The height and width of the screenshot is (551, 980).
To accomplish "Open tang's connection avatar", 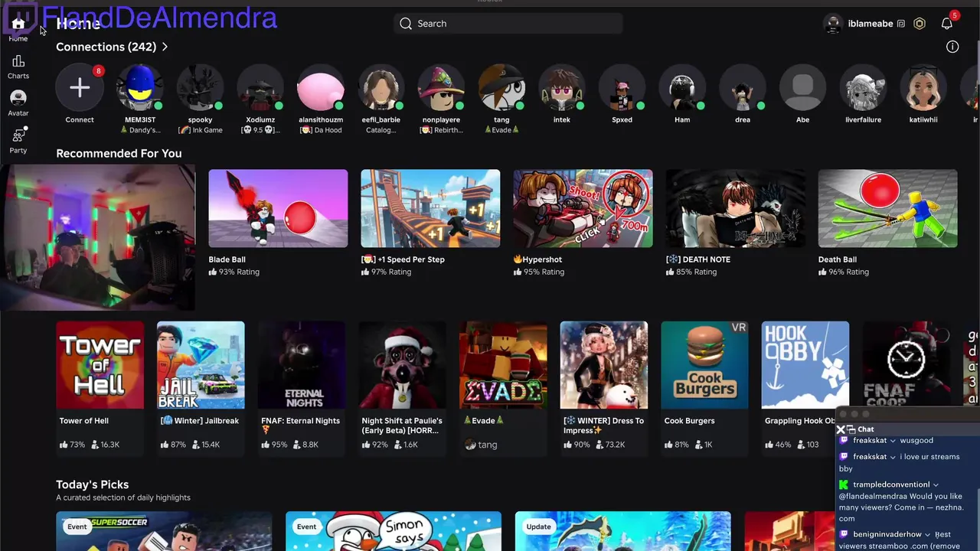I will click(x=501, y=87).
